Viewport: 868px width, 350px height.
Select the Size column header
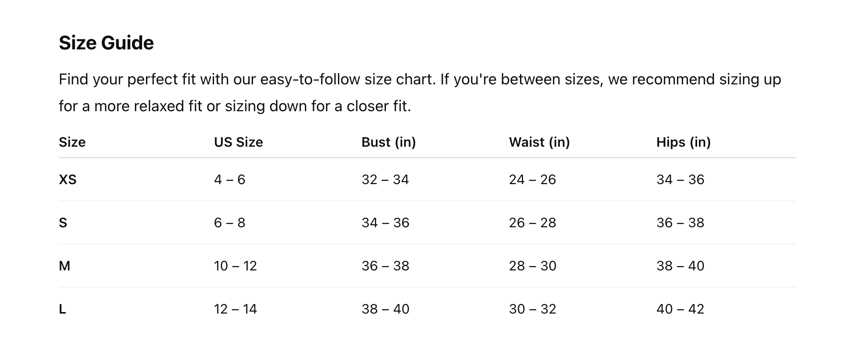click(x=72, y=142)
